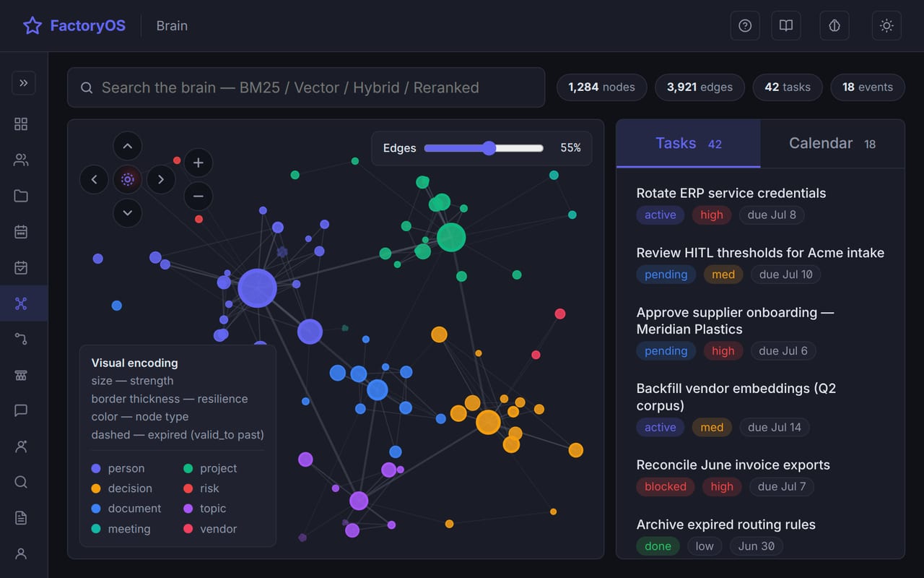924x578 pixels.
Task: Click the topic legend entry
Action: 205,509
